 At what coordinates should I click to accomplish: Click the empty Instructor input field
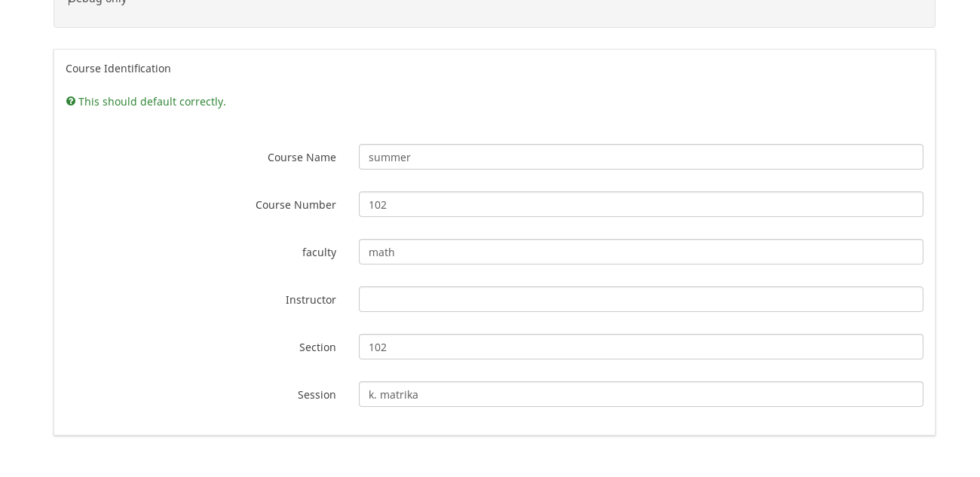pos(641,299)
